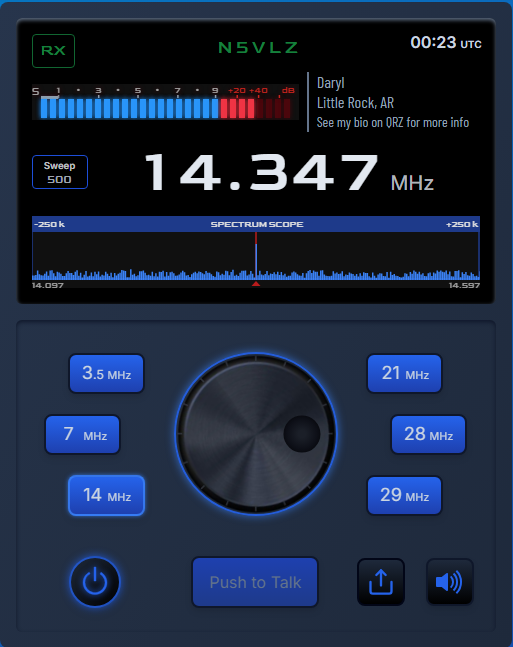The image size is (513, 647).
Task: Switch to the 21 MHz band
Action: [x=404, y=373]
